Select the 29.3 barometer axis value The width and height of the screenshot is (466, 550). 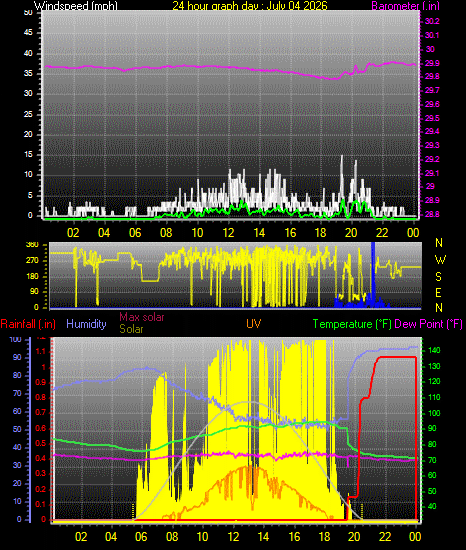432,146
